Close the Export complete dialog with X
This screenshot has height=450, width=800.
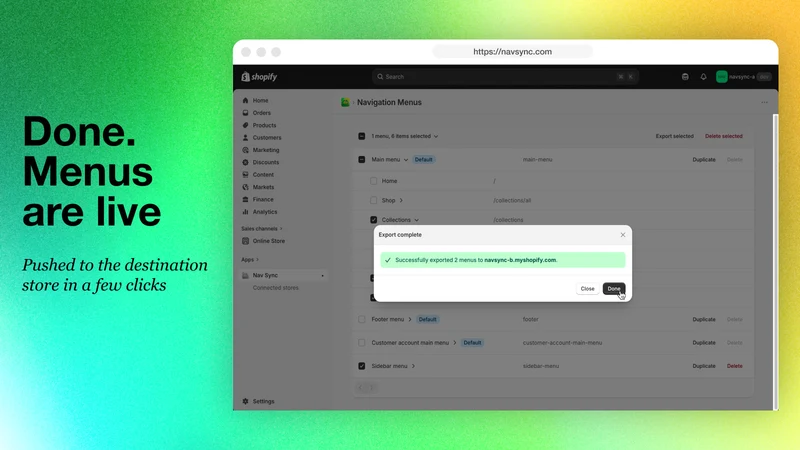[623, 235]
